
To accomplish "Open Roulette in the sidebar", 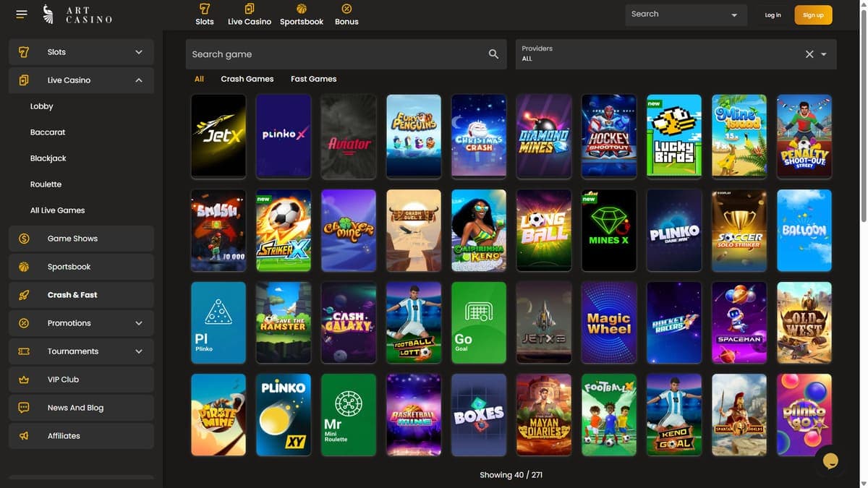I will point(46,184).
